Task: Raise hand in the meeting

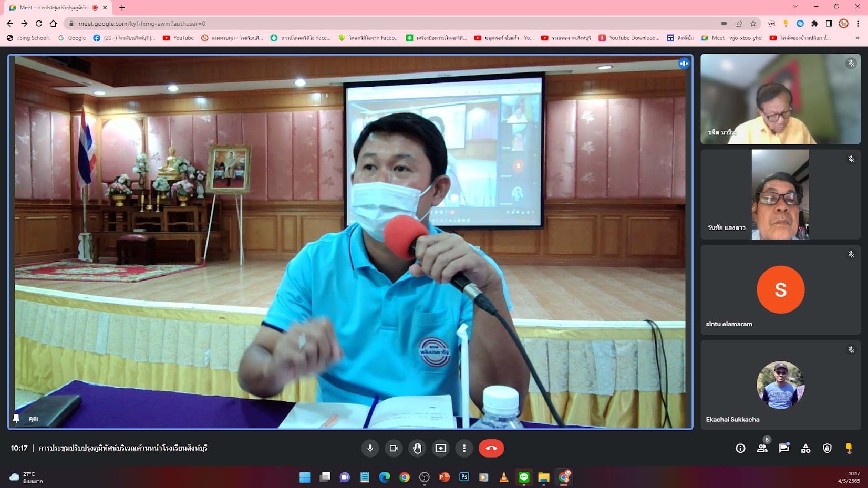Action: tap(417, 448)
